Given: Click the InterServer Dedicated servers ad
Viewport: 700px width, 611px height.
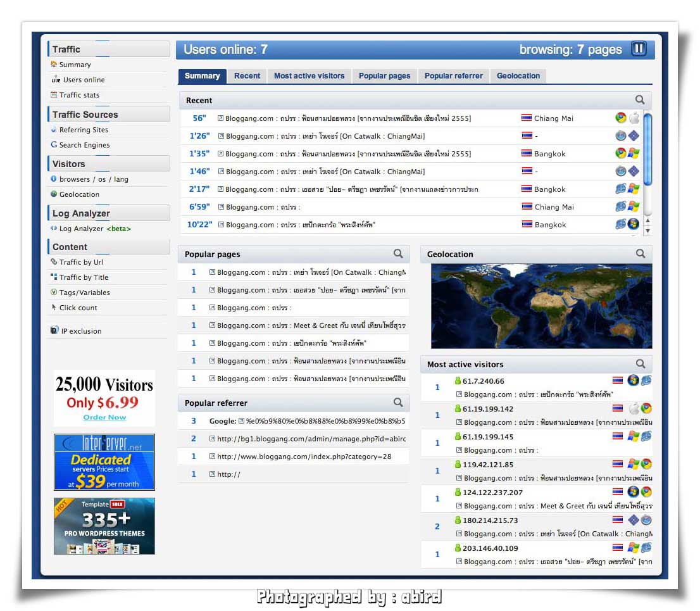Looking at the screenshot, I should click(x=104, y=462).
